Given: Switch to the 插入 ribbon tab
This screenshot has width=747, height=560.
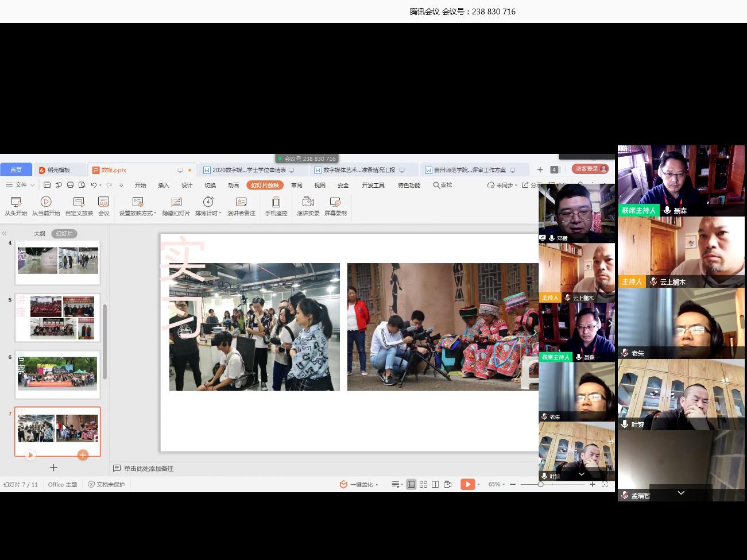Looking at the screenshot, I should [x=164, y=185].
